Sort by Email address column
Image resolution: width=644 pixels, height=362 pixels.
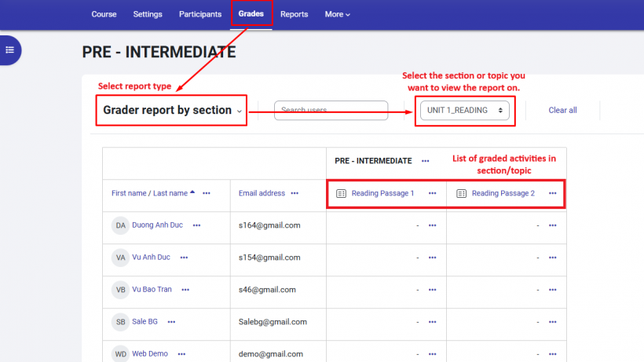click(262, 193)
